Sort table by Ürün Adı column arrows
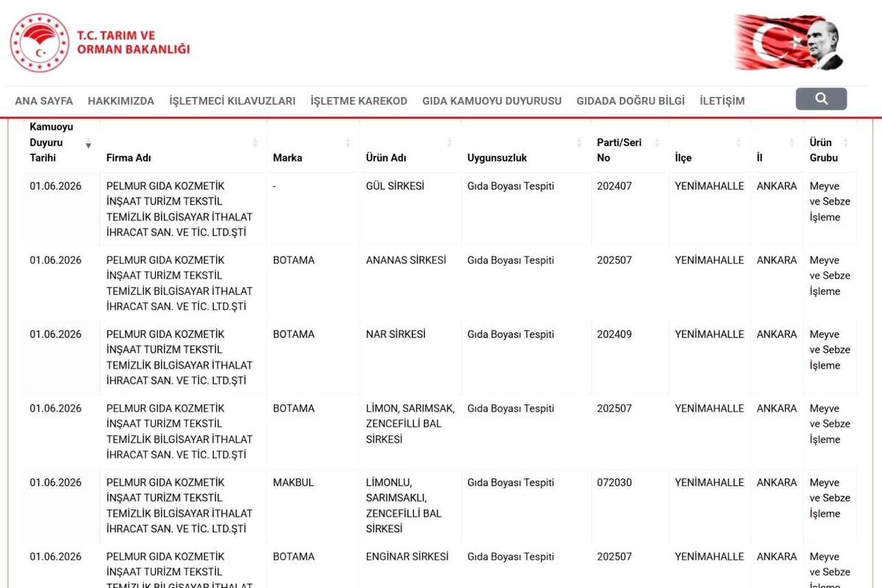 point(449,143)
